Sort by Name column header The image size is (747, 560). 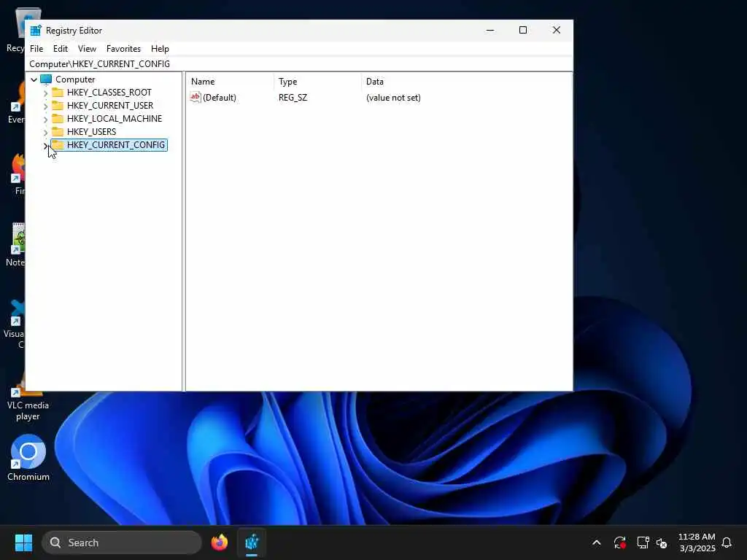230,82
